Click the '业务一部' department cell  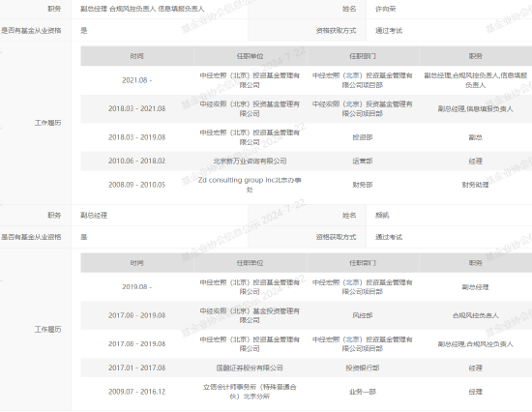click(x=363, y=392)
